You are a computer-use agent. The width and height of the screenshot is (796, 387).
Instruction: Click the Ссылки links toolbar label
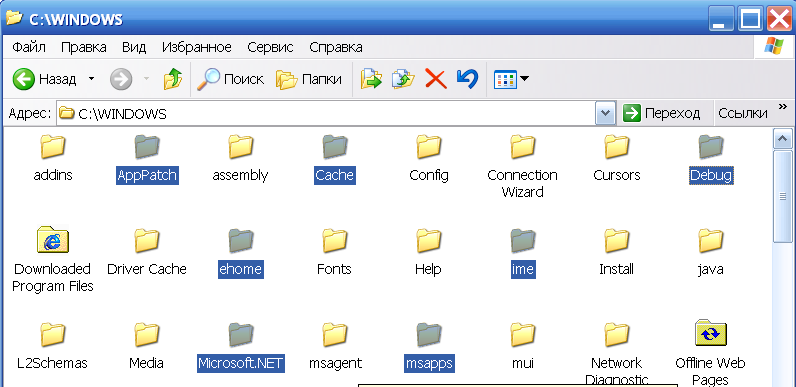[742, 113]
